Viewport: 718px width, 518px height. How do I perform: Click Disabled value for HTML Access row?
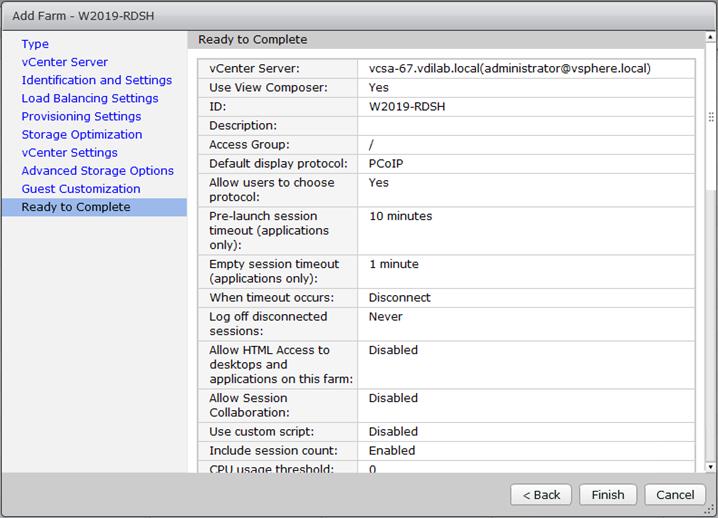pos(393,350)
